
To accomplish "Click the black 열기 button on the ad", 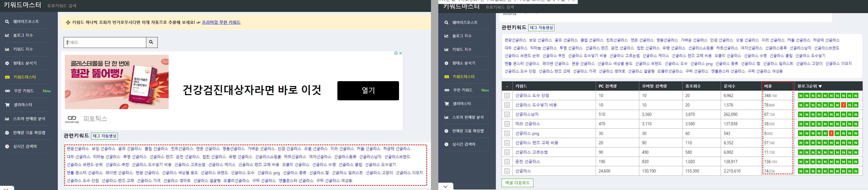I will 368,91.
